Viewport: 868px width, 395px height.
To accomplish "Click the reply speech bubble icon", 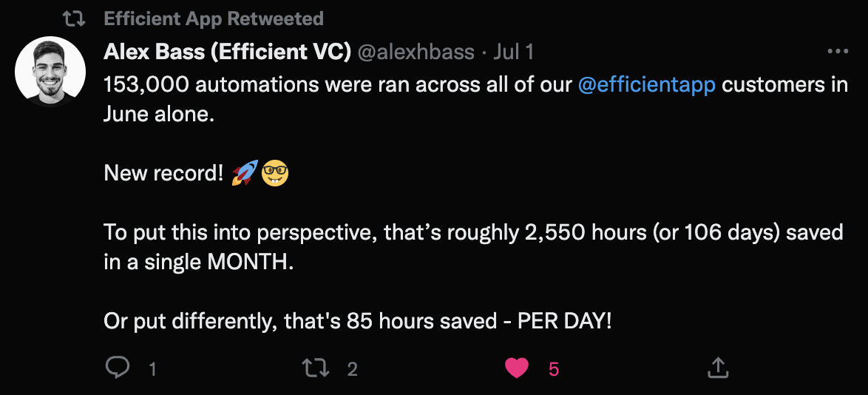I will coord(118,368).
